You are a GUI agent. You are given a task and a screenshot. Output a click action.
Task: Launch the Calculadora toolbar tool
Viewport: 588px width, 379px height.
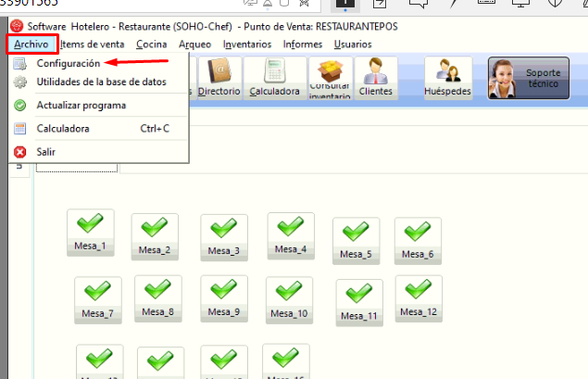(x=273, y=78)
